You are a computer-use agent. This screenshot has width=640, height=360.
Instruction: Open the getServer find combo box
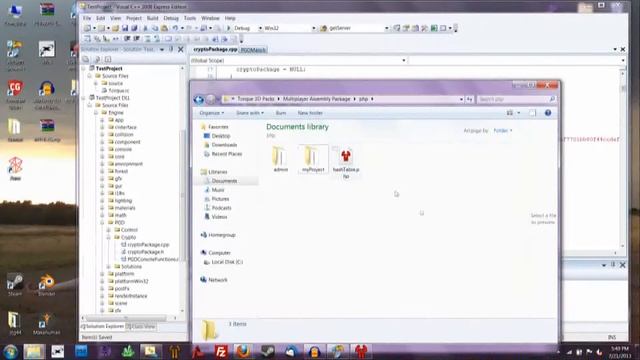pyautogui.click(x=386, y=28)
